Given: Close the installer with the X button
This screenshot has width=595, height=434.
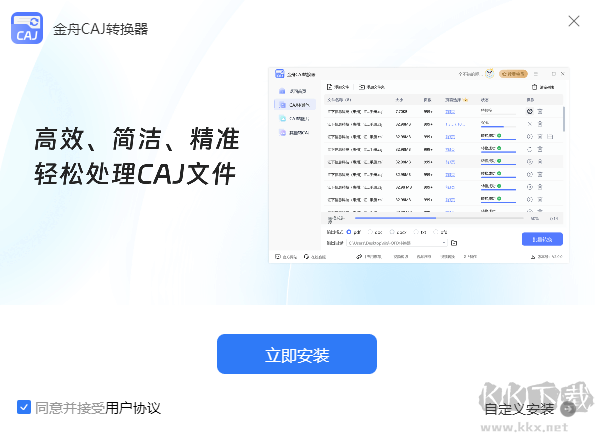Looking at the screenshot, I should (x=574, y=21).
